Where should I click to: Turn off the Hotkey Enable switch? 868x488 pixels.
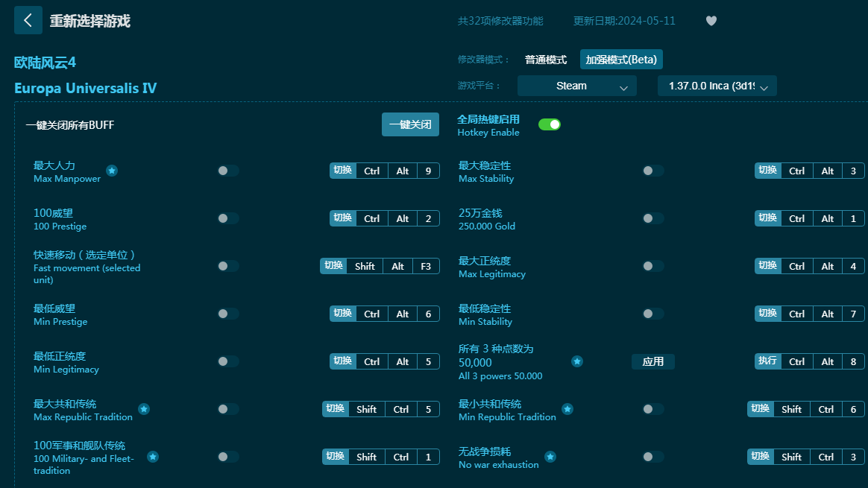(x=550, y=124)
